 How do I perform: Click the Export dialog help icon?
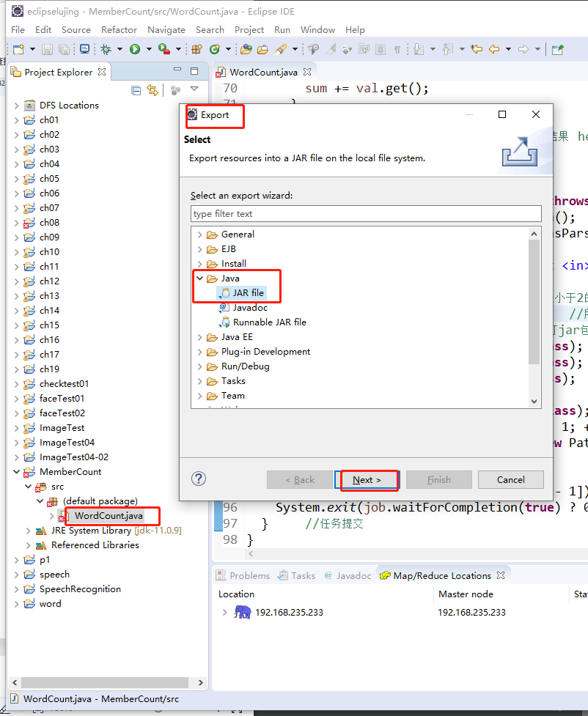[199, 479]
